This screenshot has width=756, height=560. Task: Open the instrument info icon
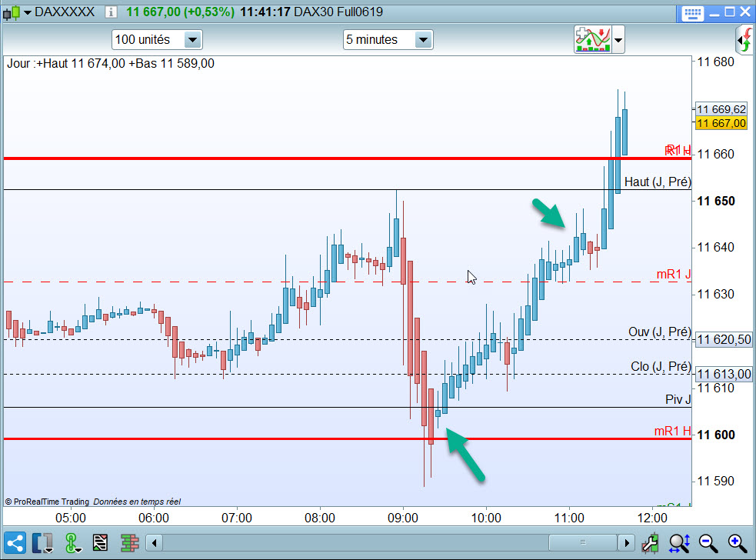pos(111,12)
